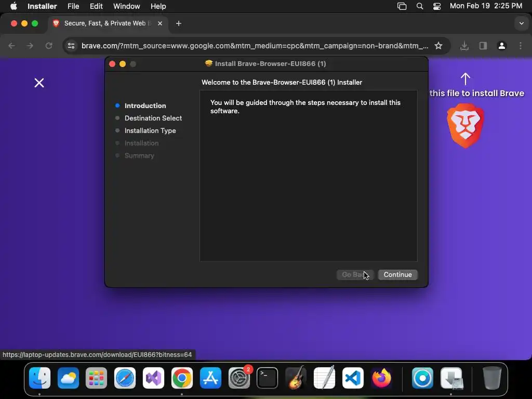Open the browser downloads icon
This screenshot has height=399, width=532.
pyautogui.click(x=464, y=46)
